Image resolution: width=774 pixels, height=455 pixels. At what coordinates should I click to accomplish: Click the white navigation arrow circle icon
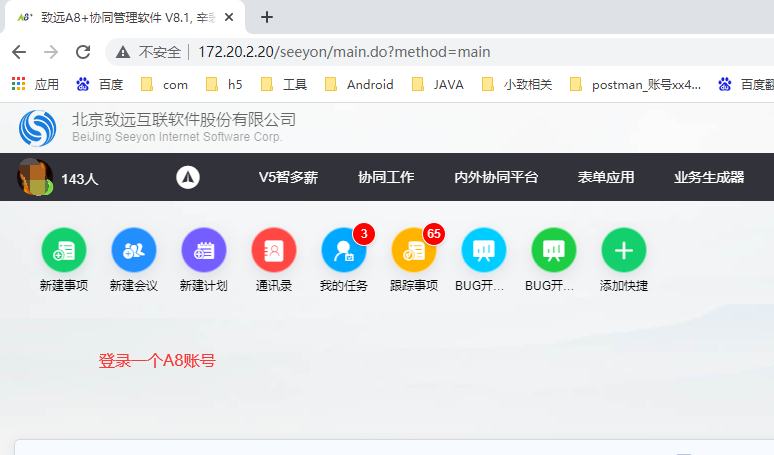[188, 177]
